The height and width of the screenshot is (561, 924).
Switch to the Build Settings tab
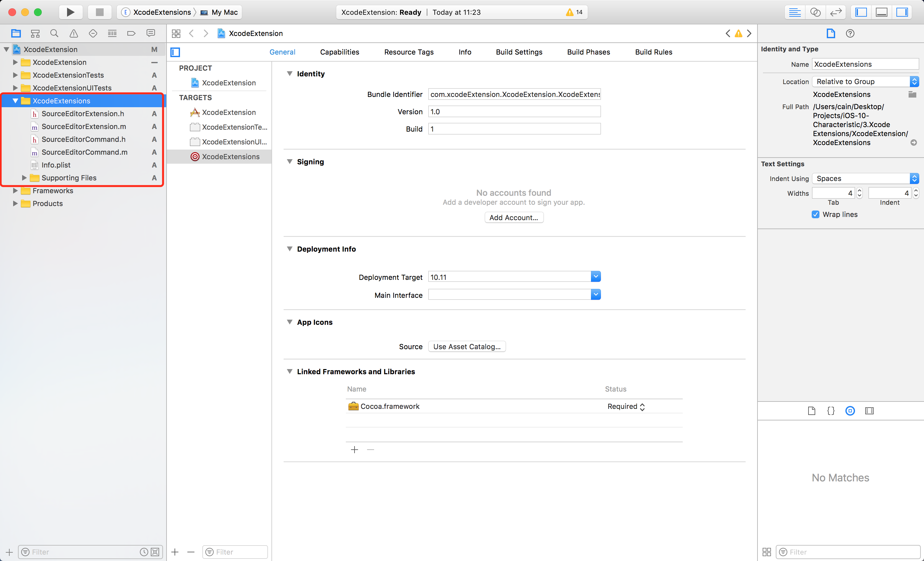point(518,52)
